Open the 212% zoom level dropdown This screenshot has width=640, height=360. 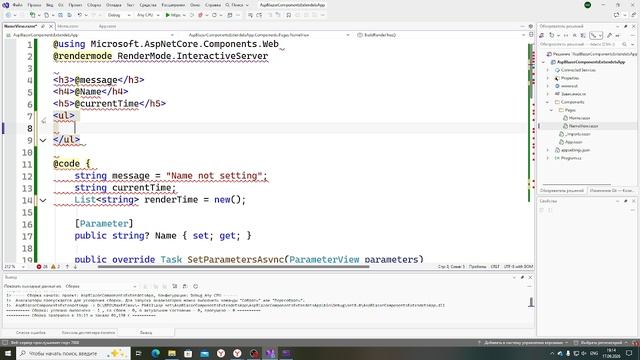pos(14,267)
